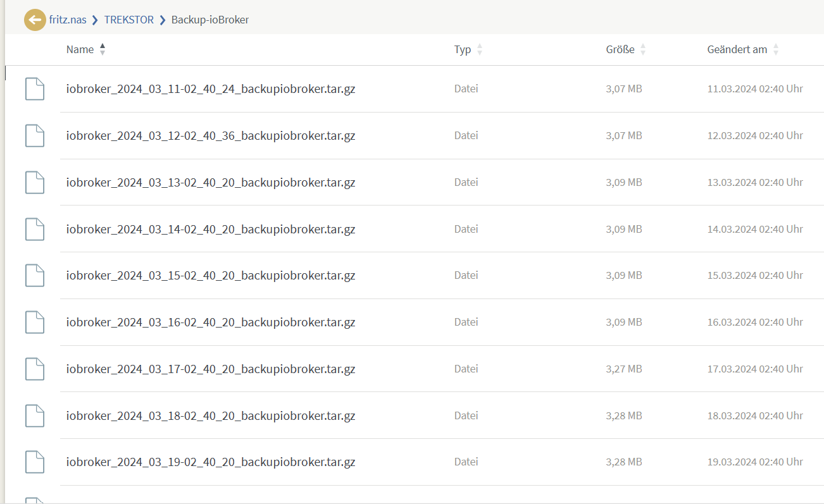Select Backup-ioBroker breadcrumb item
Viewport: 824px width, 504px height.
(210, 20)
